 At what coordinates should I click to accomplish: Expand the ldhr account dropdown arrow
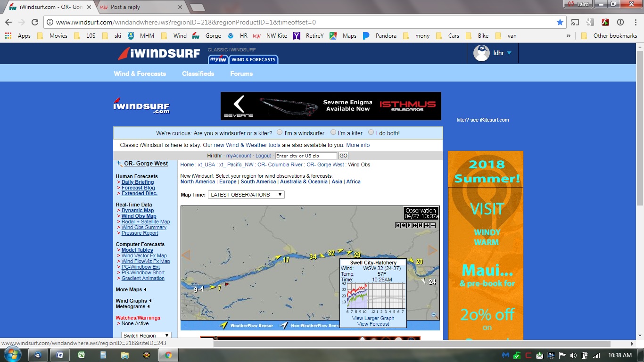(x=509, y=53)
